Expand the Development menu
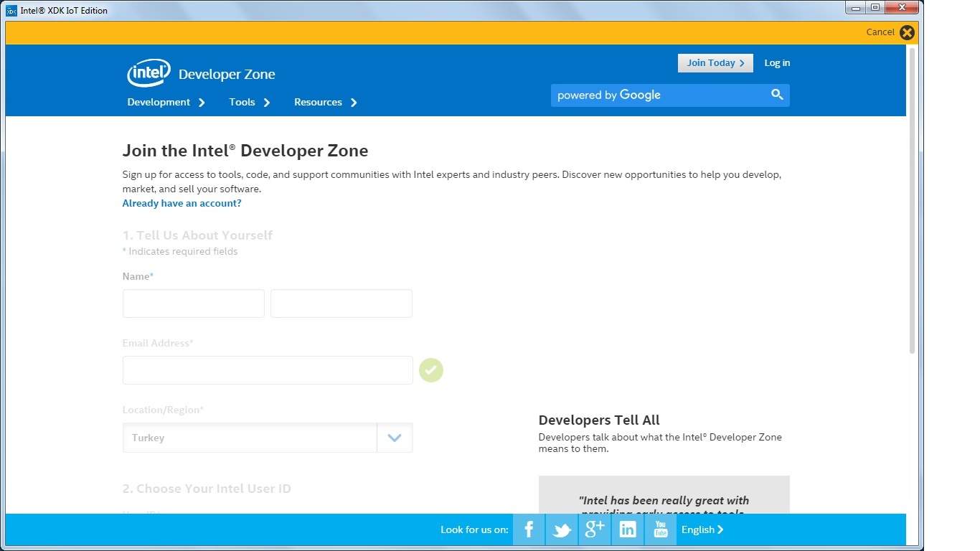This screenshot has height=551, width=980. coord(166,103)
